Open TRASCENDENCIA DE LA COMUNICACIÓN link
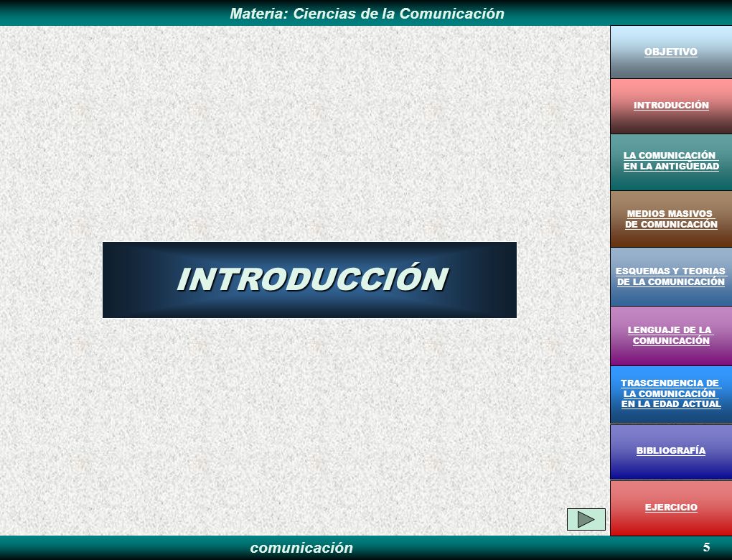 [x=671, y=393]
